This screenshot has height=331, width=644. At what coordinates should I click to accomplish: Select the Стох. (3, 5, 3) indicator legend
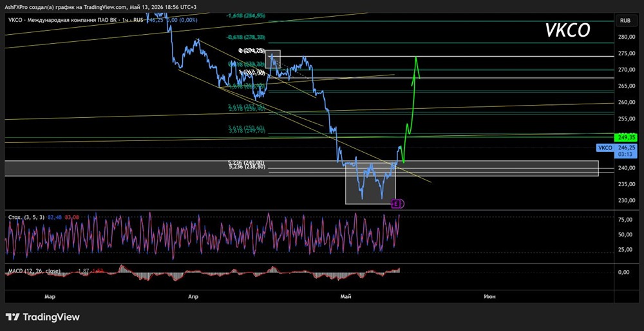coord(27,216)
